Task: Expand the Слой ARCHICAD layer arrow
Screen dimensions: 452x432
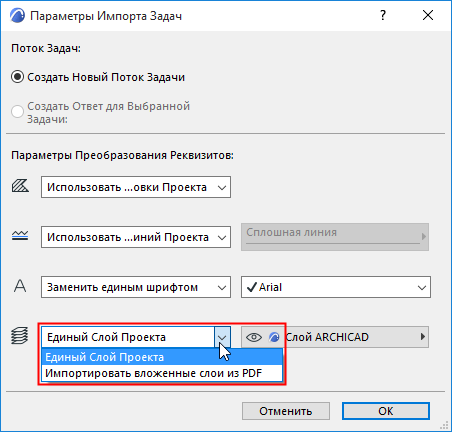Action: point(423,337)
